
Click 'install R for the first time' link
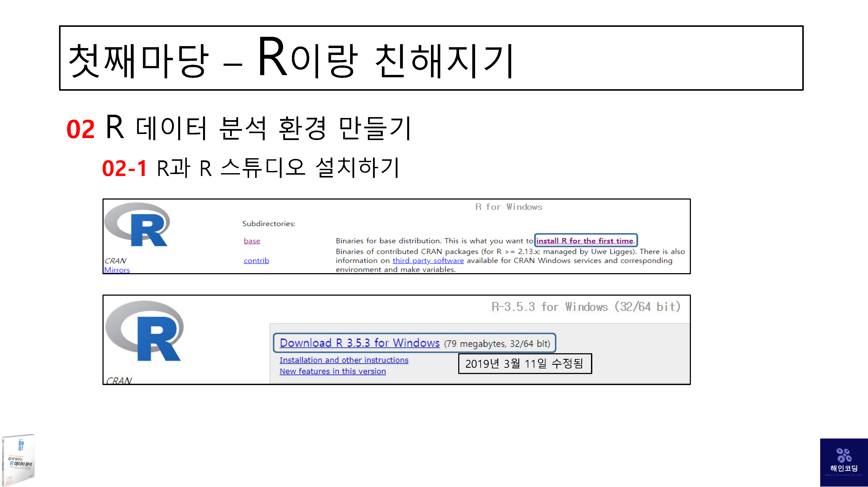585,241
